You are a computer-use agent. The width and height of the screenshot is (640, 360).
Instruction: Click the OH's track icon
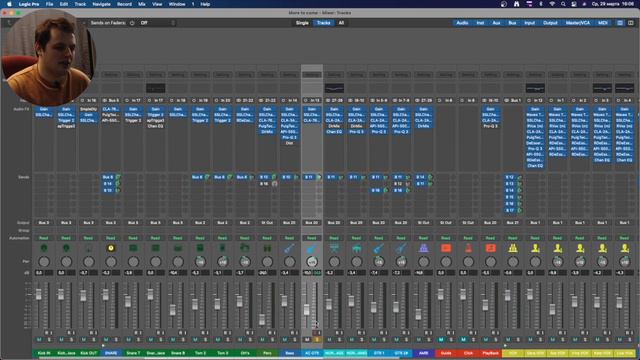pos(244,248)
